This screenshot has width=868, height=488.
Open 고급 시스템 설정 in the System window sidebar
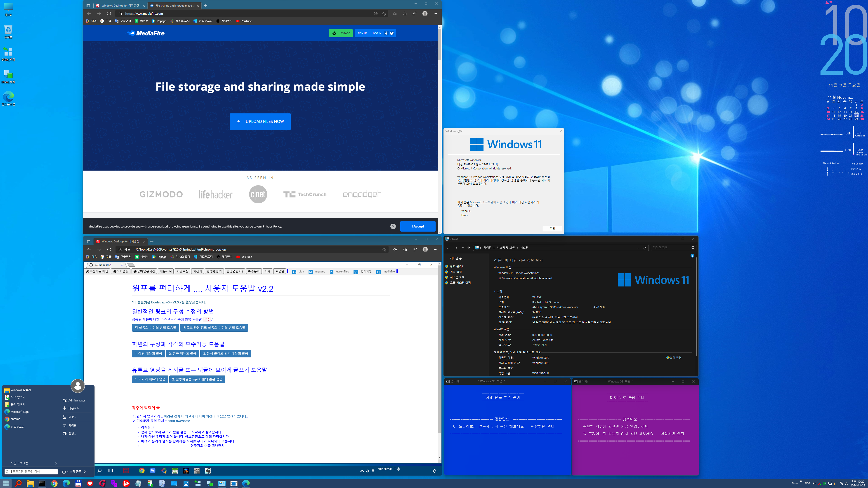pos(460,283)
